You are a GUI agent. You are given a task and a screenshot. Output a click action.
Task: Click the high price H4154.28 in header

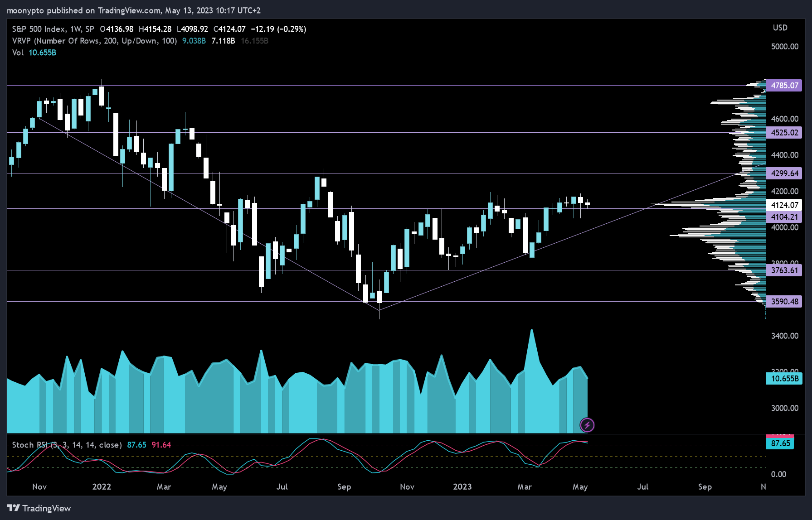click(x=155, y=29)
